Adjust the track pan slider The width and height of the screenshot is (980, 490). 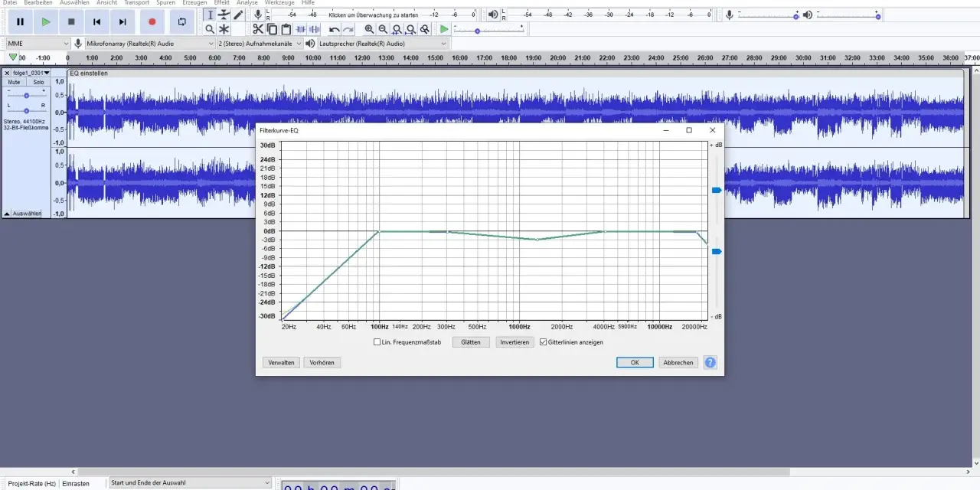click(26, 109)
